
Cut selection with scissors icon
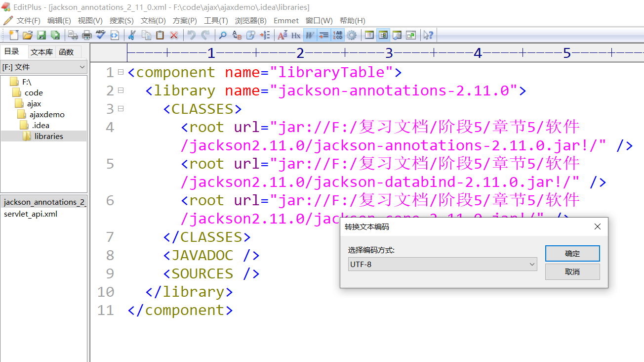pyautogui.click(x=132, y=35)
